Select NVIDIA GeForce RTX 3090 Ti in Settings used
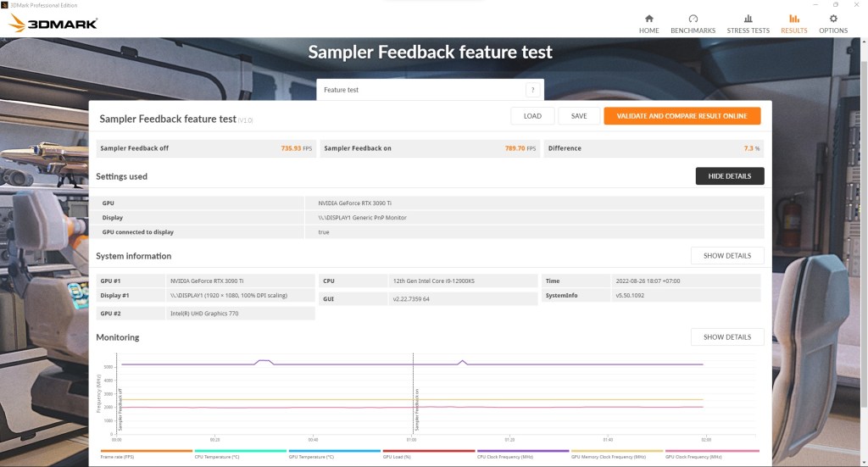The width and height of the screenshot is (868, 467). point(355,203)
